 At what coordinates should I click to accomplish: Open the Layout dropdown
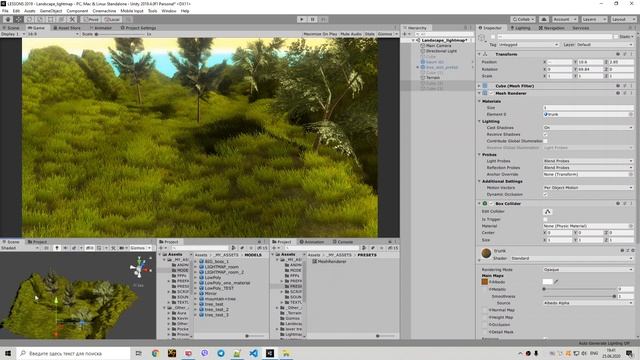(x=623, y=19)
